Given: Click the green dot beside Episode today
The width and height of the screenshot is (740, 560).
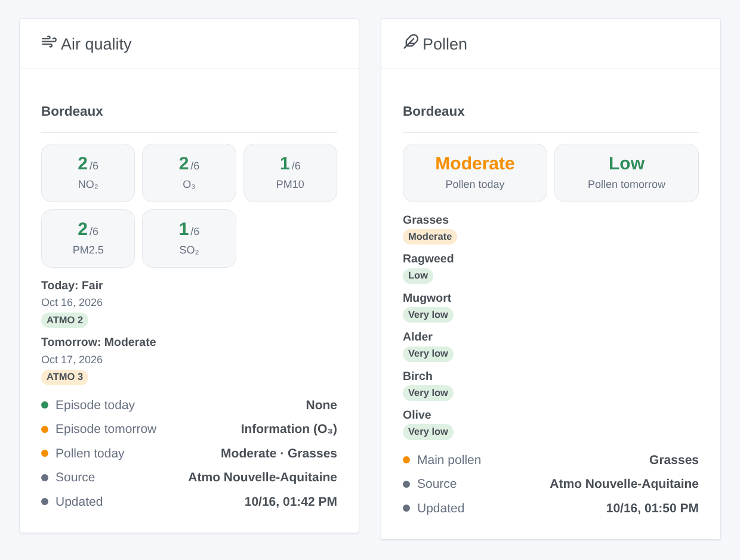Looking at the screenshot, I should click(x=45, y=405).
